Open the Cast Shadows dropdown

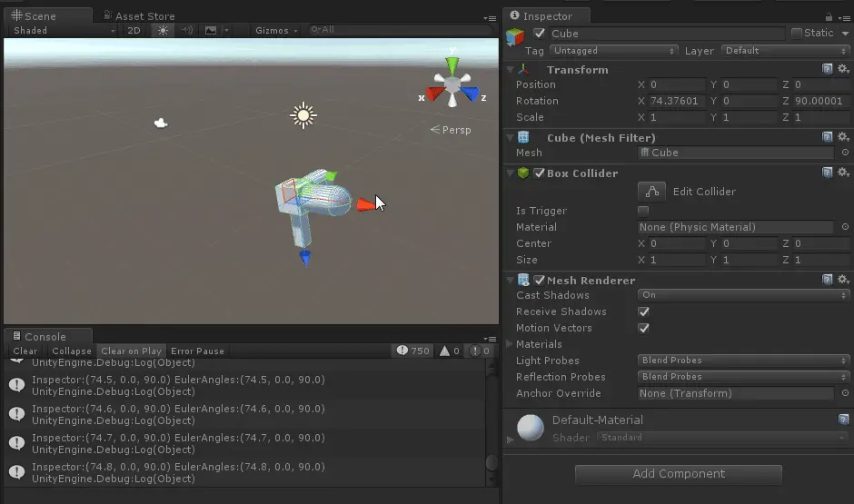pyautogui.click(x=743, y=295)
